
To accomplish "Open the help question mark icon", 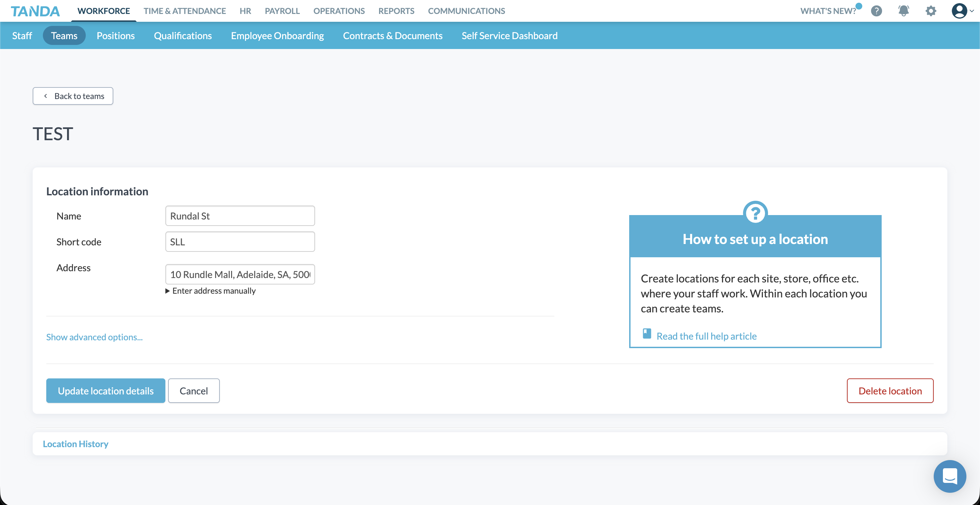I will (x=876, y=11).
